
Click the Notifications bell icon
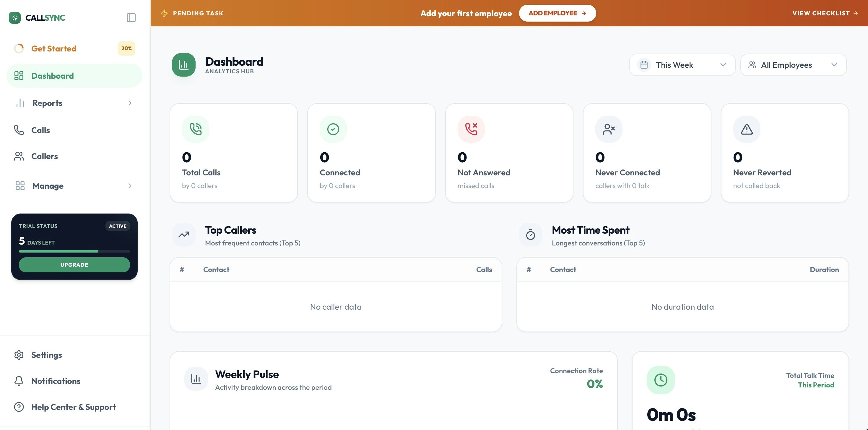click(x=19, y=381)
